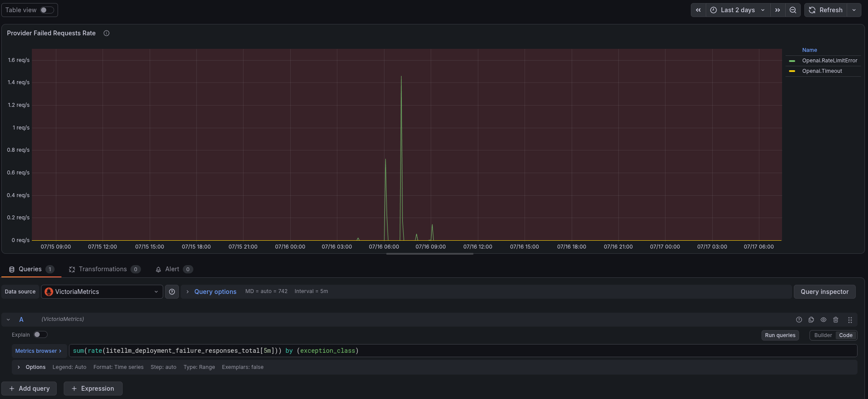Click the 'Exemplars: false' option text
Viewport: 868px width, 399px height.
click(243, 367)
